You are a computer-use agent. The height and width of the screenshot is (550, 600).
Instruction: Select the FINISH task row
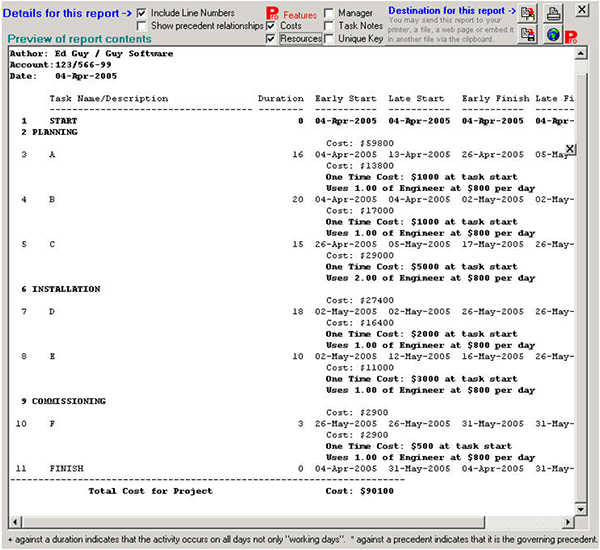[x=295, y=468]
